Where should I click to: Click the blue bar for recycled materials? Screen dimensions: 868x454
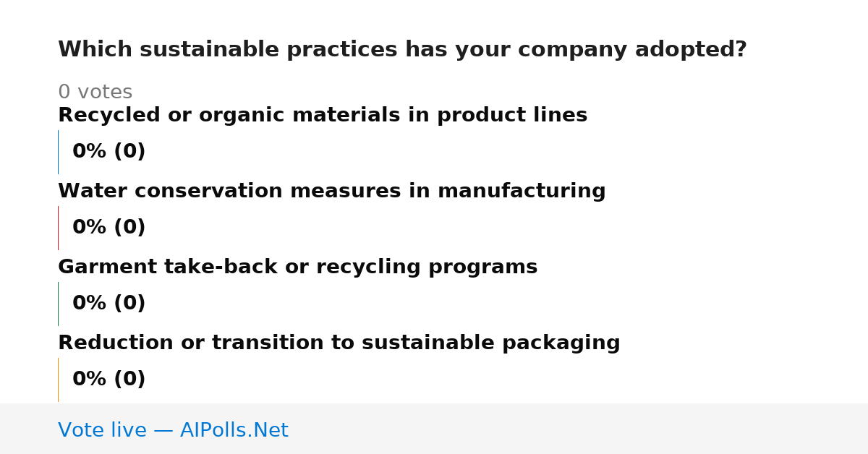pyautogui.click(x=58, y=152)
